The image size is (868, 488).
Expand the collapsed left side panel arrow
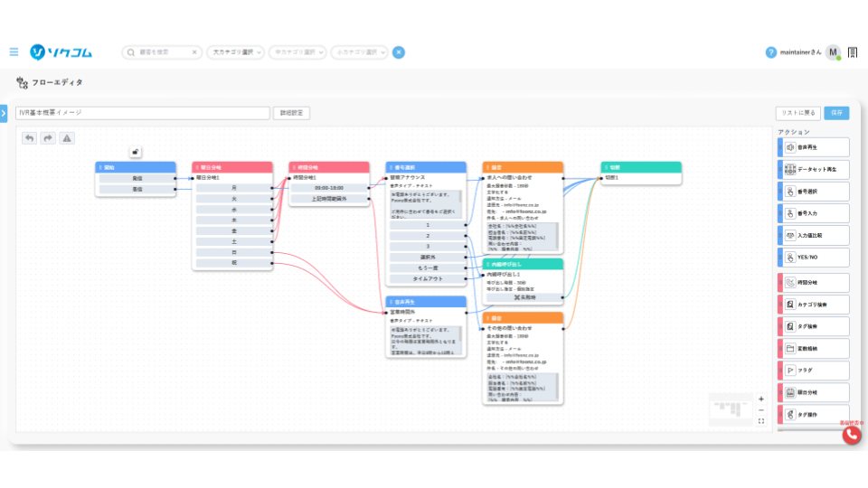coord(4,113)
